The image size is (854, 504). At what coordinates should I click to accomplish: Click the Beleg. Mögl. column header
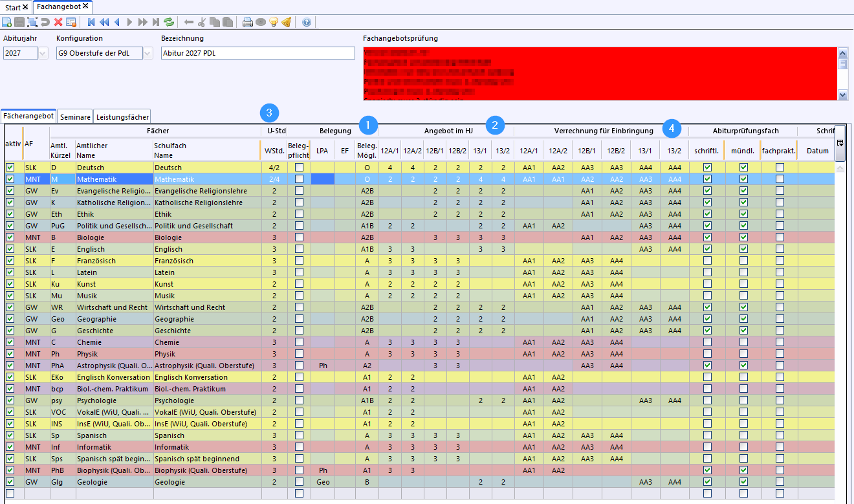click(x=367, y=151)
